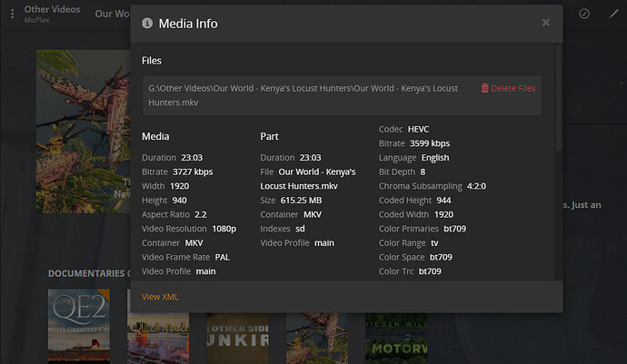Click the three-dot menu beside Other Videos
The width and height of the screenshot is (627, 364).
pyautogui.click(x=13, y=14)
